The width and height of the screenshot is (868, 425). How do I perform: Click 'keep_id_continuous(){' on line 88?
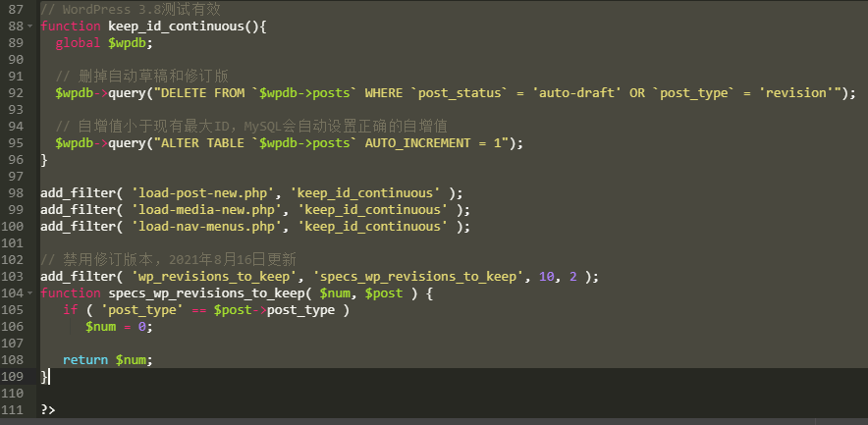pyautogui.click(x=188, y=26)
